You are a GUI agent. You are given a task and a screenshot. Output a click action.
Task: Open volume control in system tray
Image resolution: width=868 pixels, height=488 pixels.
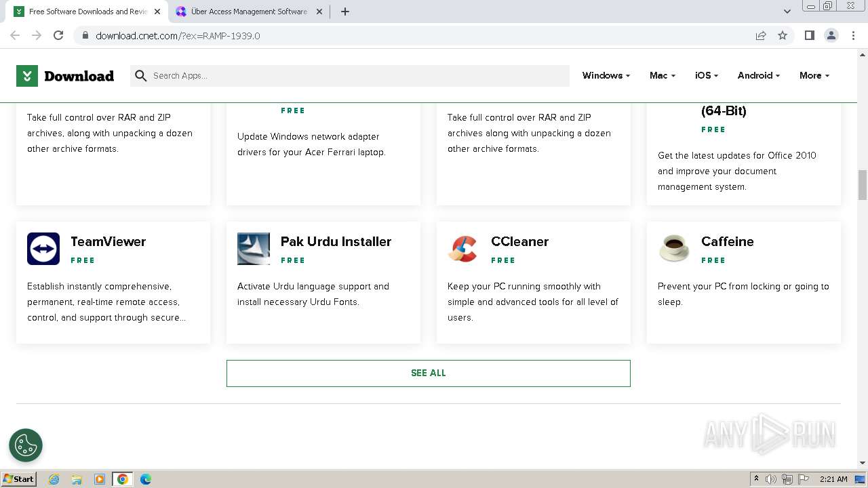click(x=771, y=479)
